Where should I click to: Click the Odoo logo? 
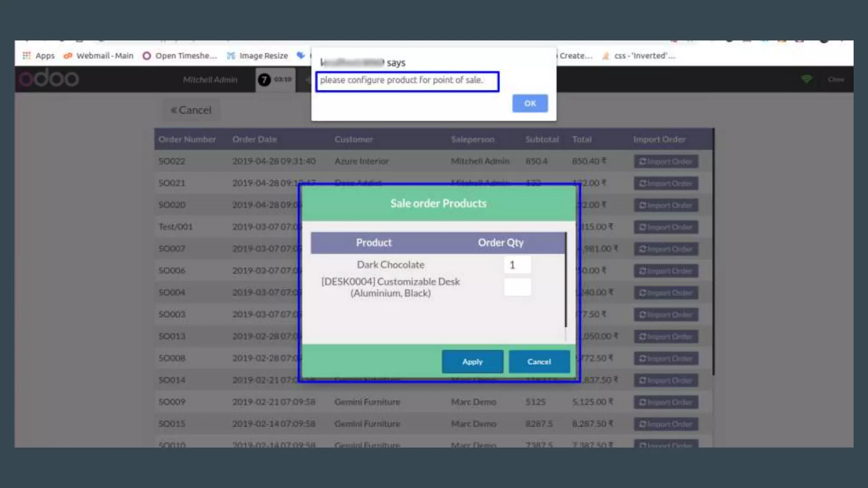point(49,79)
